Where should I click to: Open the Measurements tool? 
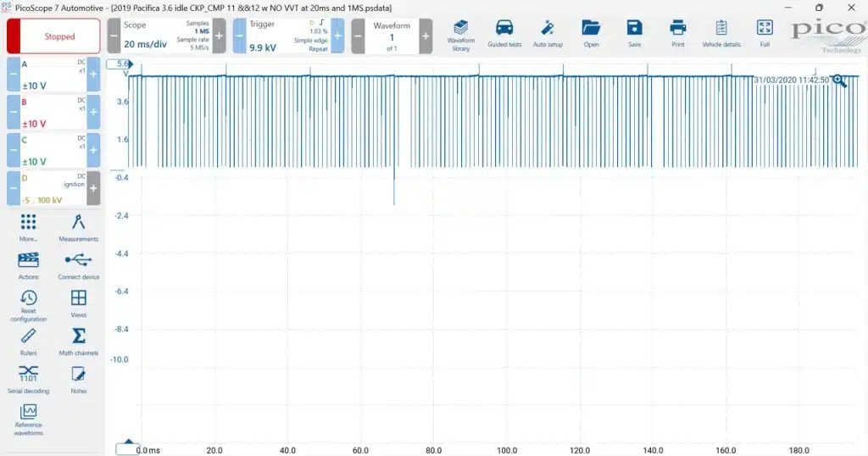(x=79, y=228)
